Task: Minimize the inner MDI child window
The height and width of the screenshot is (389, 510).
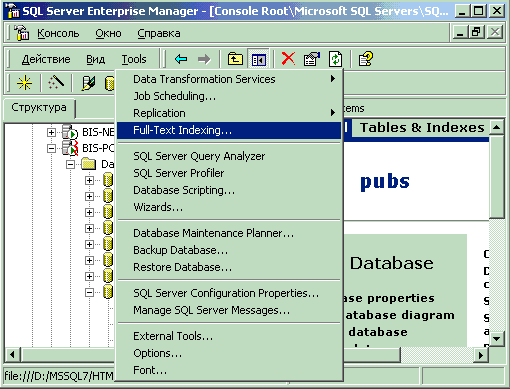Action: point(460,32)
